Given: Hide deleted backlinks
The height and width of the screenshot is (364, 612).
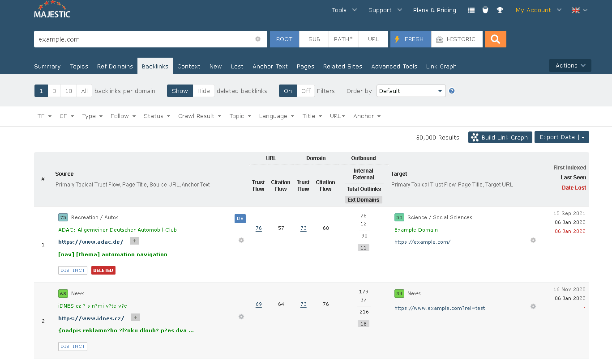Looking at the screenshot, I should pos(204,91).
